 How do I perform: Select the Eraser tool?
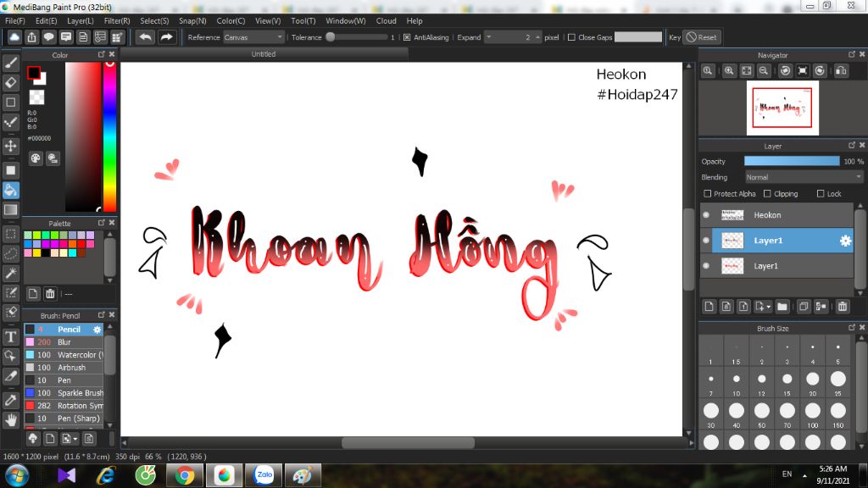(x=10, y=82)
